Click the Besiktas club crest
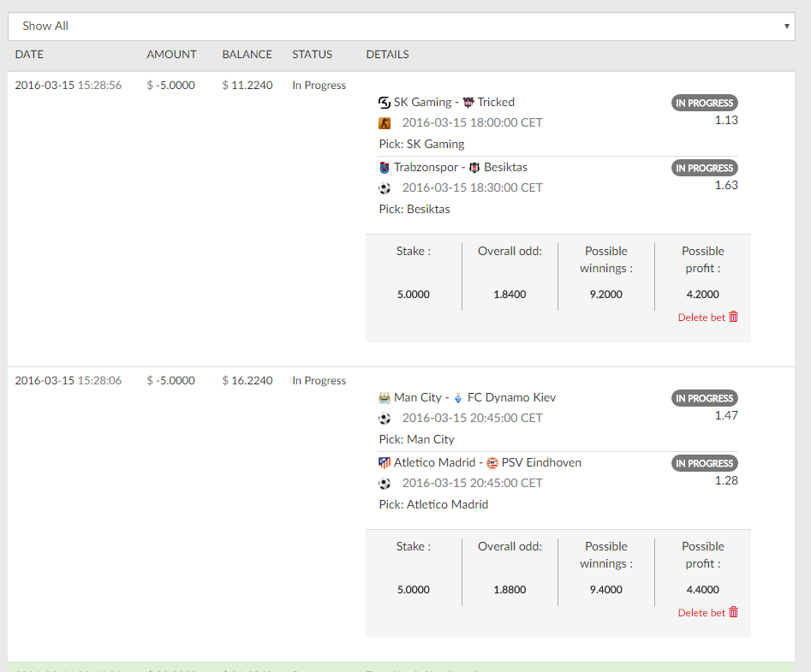811x672 pixels. [x=474, y=168]
